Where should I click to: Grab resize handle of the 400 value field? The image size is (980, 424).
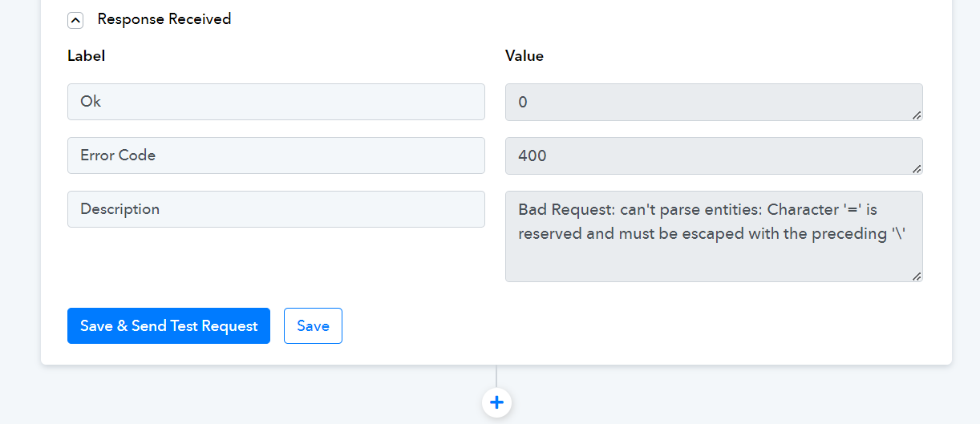point(917,168)
